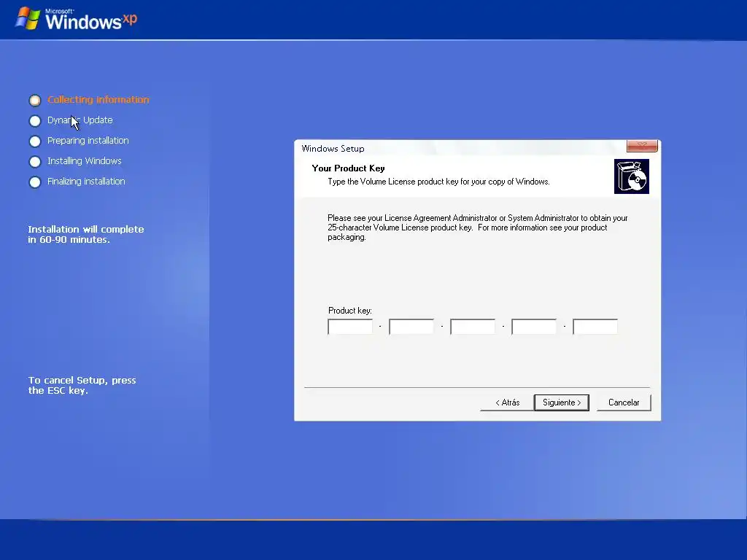Go back with the Atrás button

(x=507, y=402)
